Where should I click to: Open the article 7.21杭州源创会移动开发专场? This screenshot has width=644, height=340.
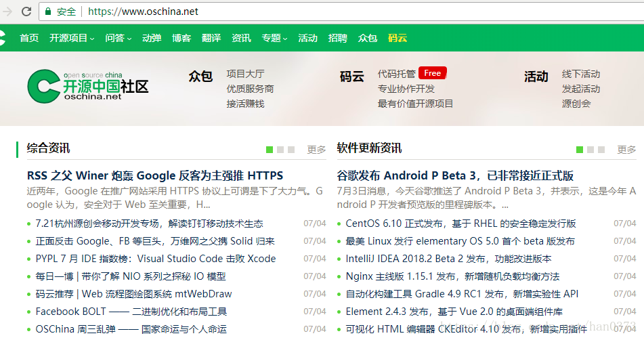click(149, 224)
